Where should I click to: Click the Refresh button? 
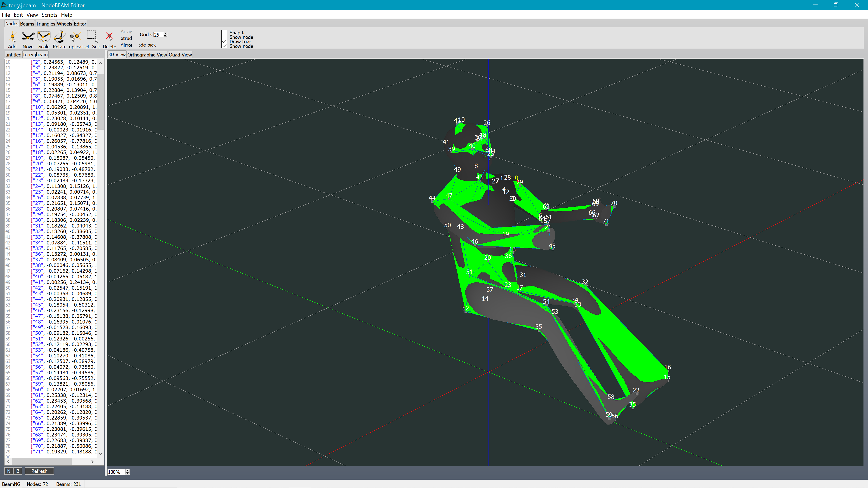click(39, 471)
